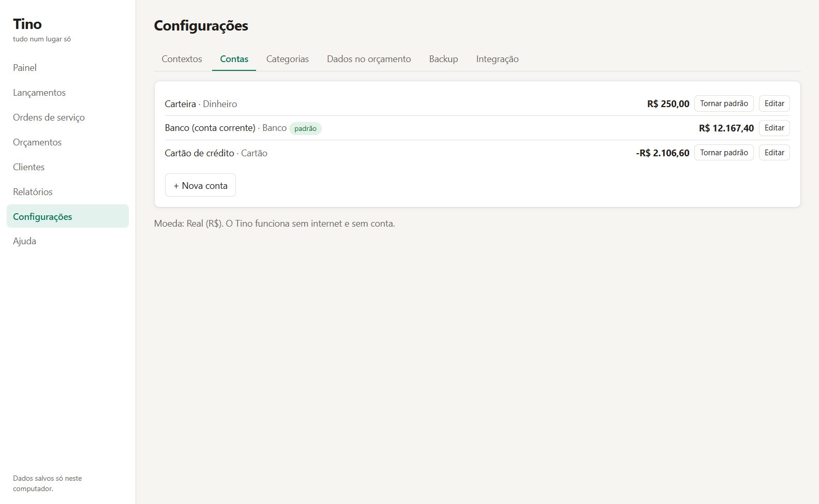Open the Ajuda sidebar item
Image resolution: width=819 pixels, height=504 pixels.
(67, 241)
